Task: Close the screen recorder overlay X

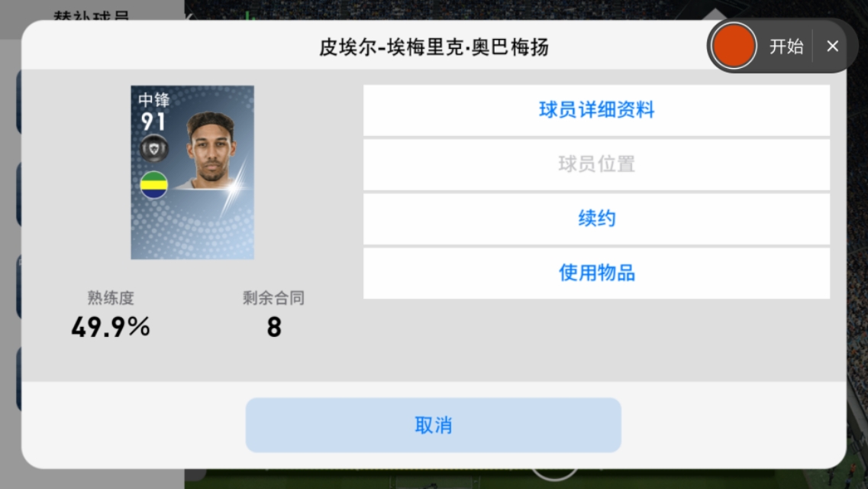Action: [x=832, y=47]
